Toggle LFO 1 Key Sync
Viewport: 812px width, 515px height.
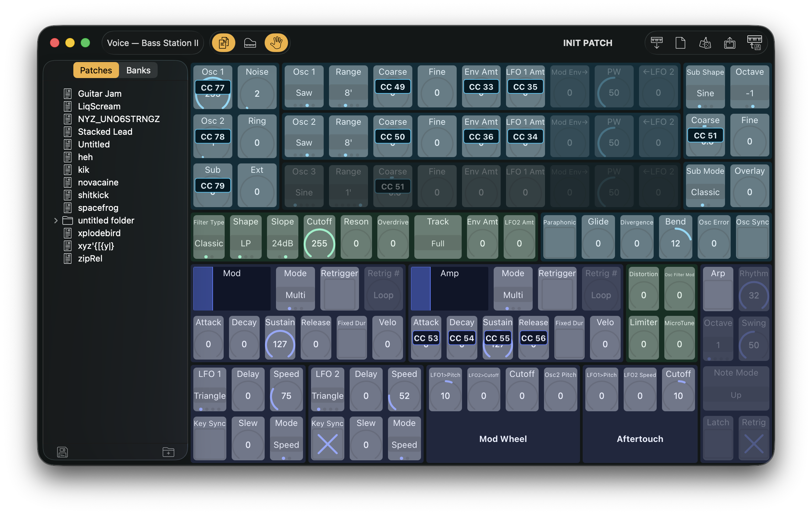209,444
